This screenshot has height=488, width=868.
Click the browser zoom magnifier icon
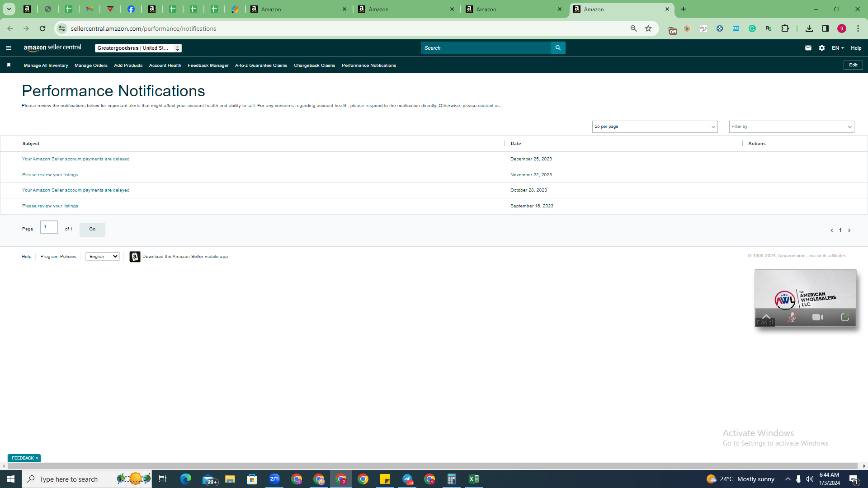633,28
